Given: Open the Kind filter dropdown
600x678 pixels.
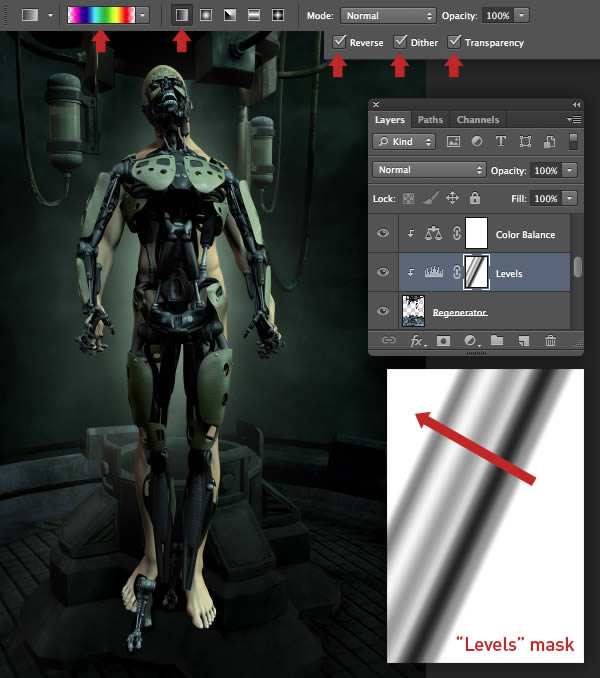Looking at the screenshot, I should tap(404, 142).
